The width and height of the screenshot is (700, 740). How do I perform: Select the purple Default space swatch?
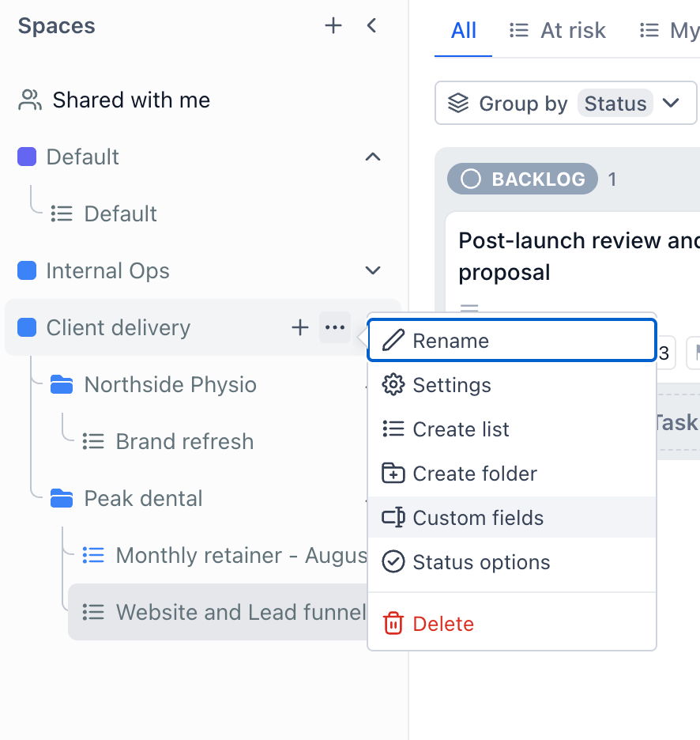[27, 157]
